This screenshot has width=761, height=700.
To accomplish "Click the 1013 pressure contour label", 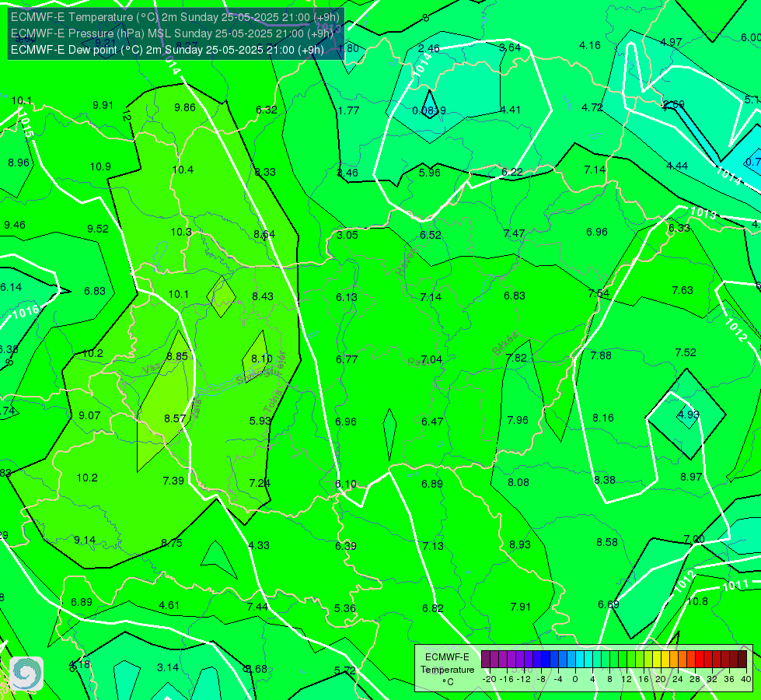I will click(703, 213).
